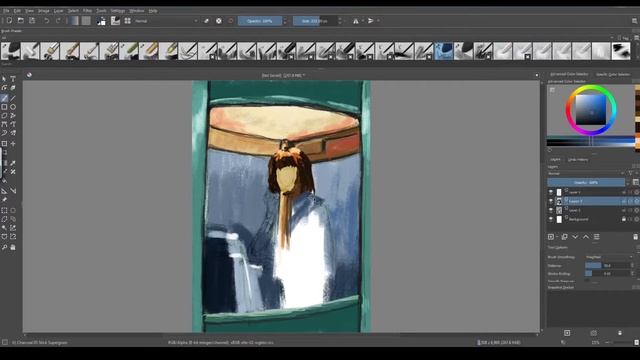
Task: Select the Rectangular Selection tool
Action: point(4,211)
